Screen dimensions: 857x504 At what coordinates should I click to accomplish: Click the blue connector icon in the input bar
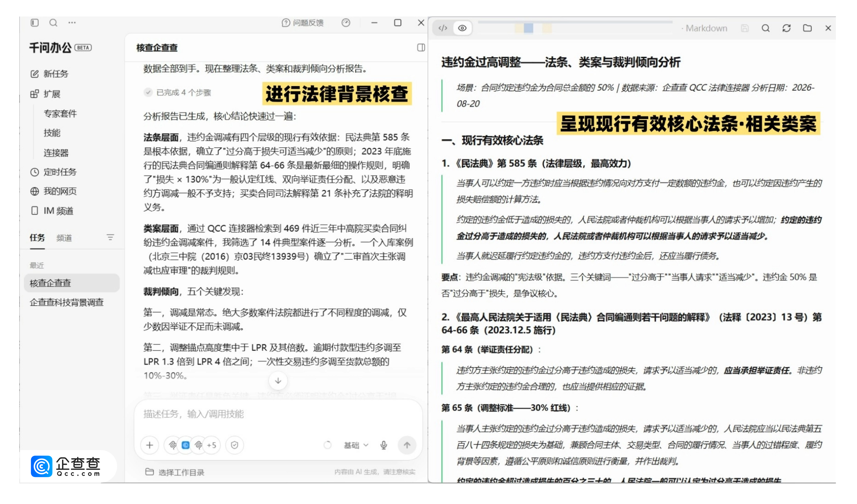186,445
